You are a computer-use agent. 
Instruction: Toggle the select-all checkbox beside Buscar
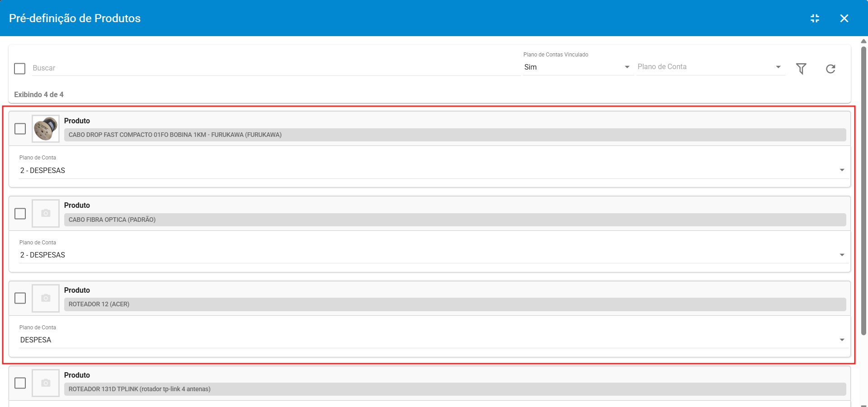coord(20,69)
